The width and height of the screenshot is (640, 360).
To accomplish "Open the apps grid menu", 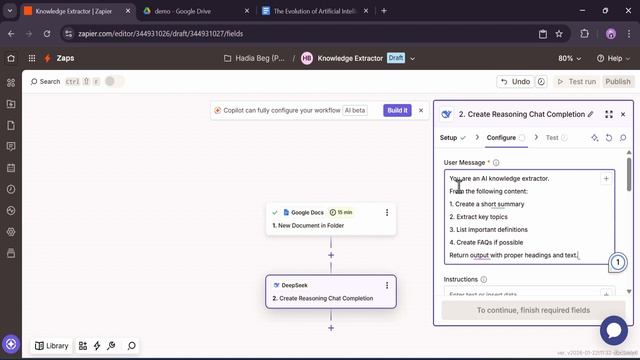I will coord(32,58).
